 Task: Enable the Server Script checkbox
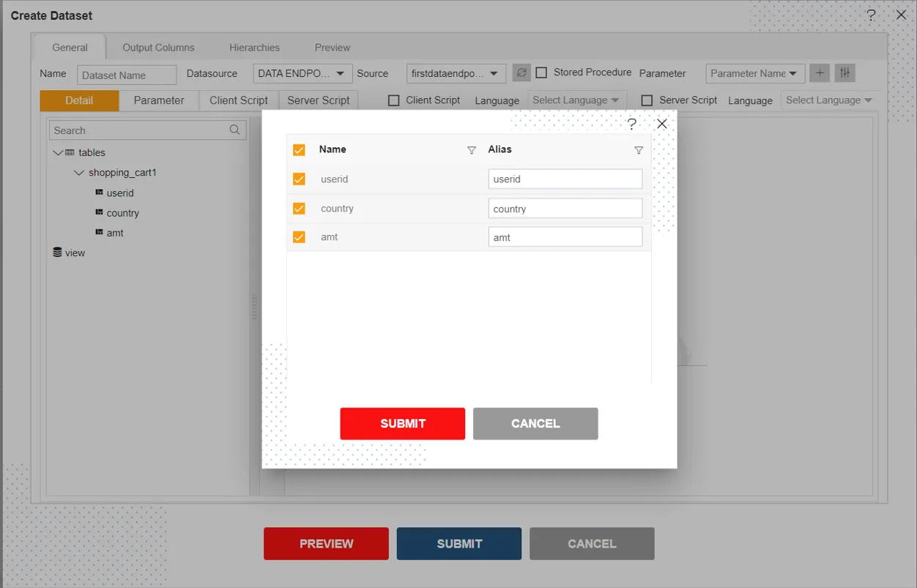tap(647, 100)
